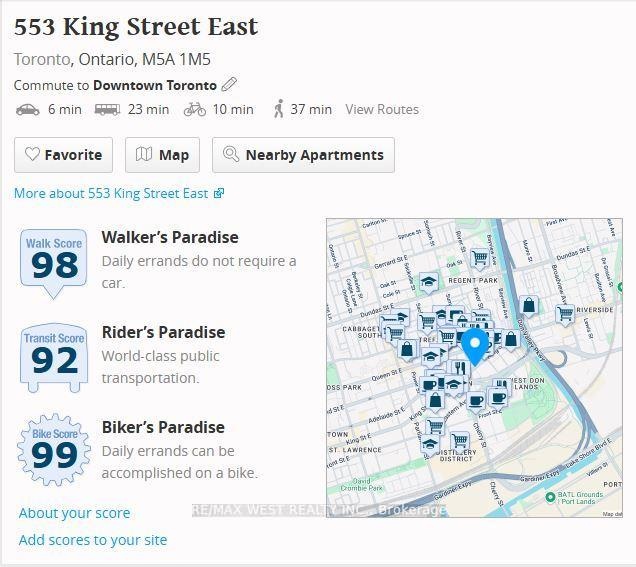Click the graduation cap marker near Regent Park
Screen dimensions: 636x567
pyautogui.click(x=429, y=282)
